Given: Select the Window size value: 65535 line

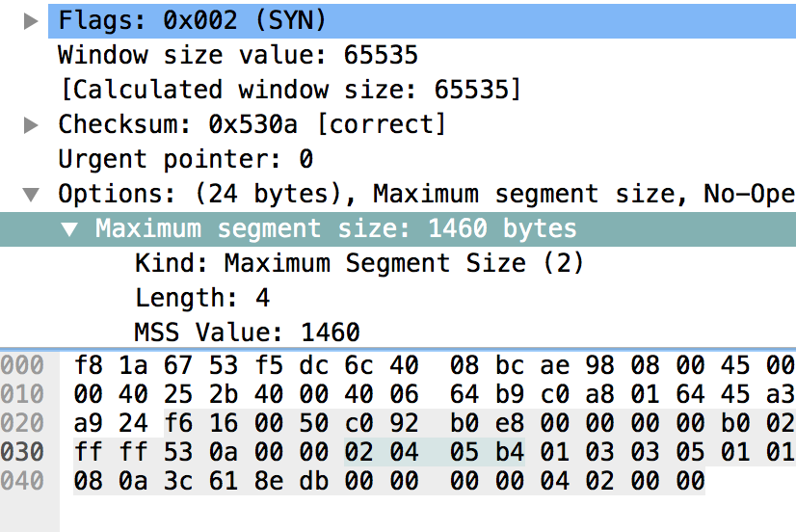Looking at the screenshot, I should [x=238, y=55].
